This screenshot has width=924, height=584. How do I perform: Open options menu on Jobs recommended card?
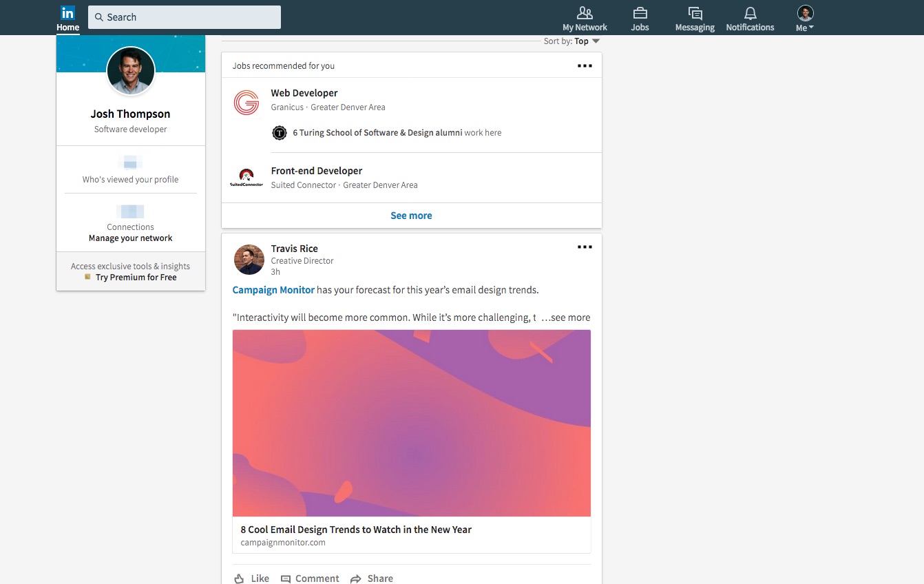[585, 66]
